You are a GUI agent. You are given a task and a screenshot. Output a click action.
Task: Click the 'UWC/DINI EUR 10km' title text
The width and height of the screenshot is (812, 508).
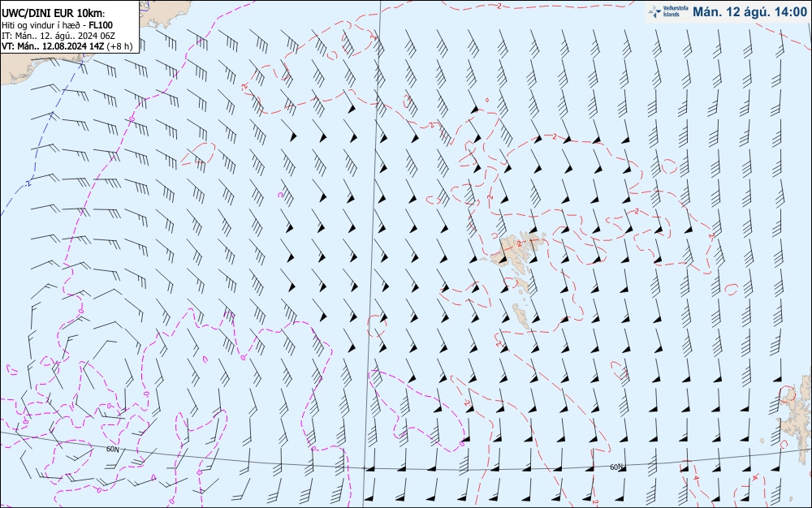[x=53, y=14]
